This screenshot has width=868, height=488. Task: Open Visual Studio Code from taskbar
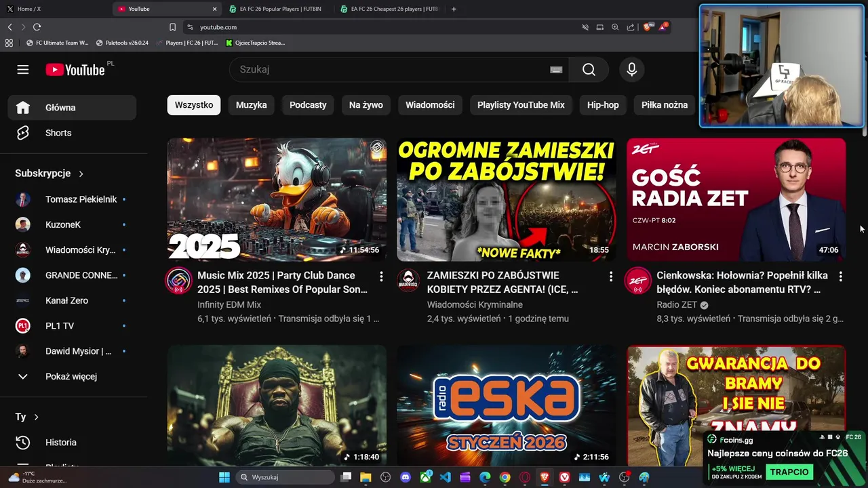[x=445, y=477]
